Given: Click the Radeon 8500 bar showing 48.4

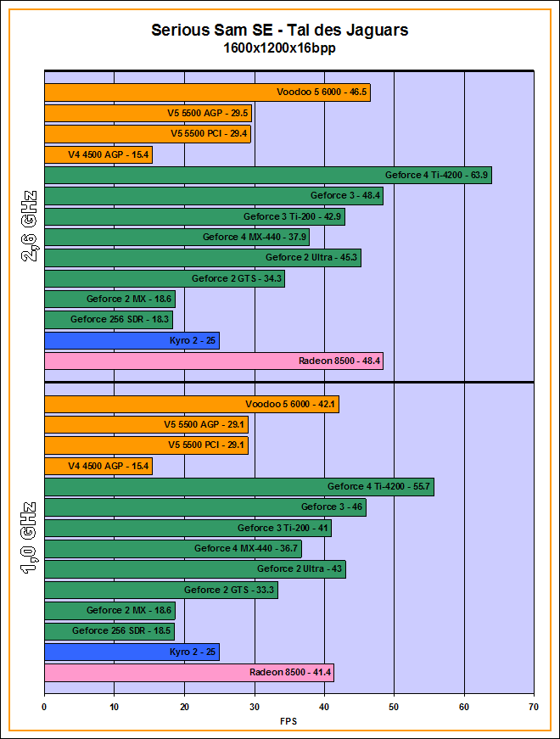Looking at the screenshot, I should point(213,361).
